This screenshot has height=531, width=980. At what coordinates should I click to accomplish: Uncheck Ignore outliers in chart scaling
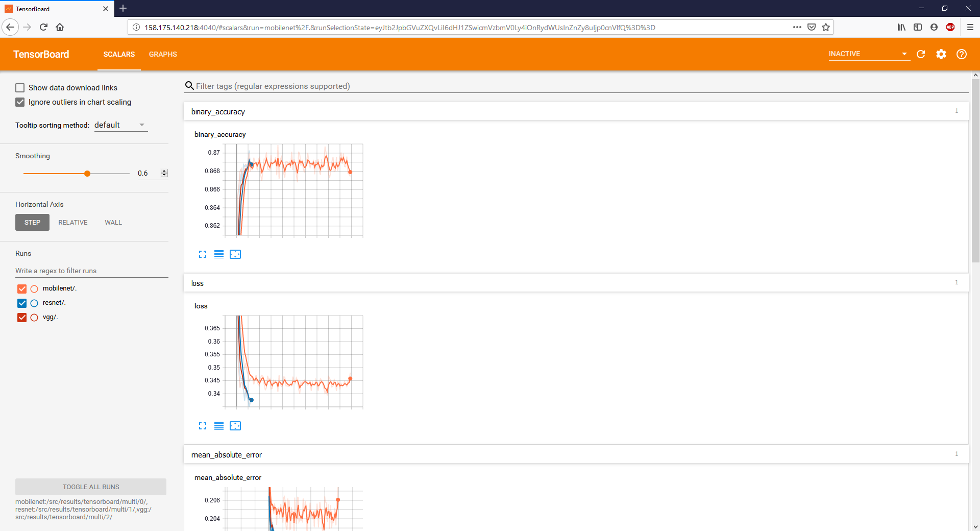coord(20,102)
